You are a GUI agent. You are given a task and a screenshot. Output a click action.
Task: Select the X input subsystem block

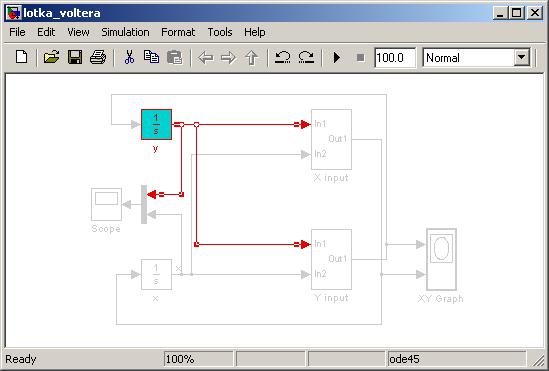pyautogui.click(x=331, y=139)
